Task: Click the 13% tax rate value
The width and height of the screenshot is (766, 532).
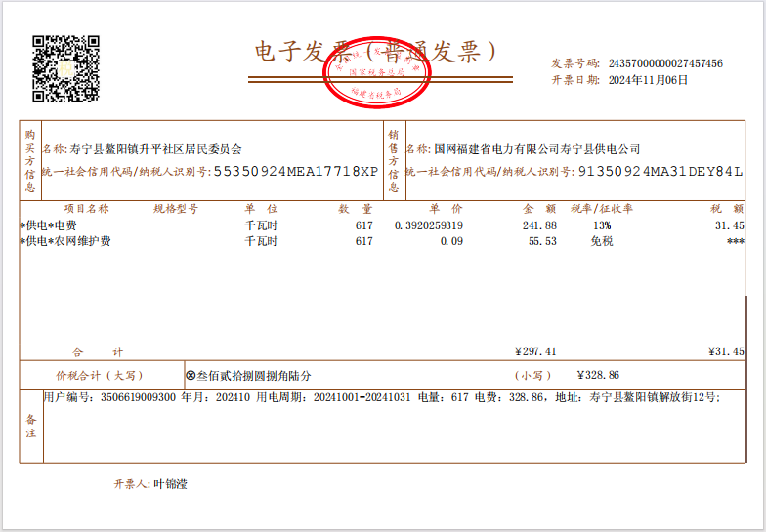Action: (x=601, y=225)
